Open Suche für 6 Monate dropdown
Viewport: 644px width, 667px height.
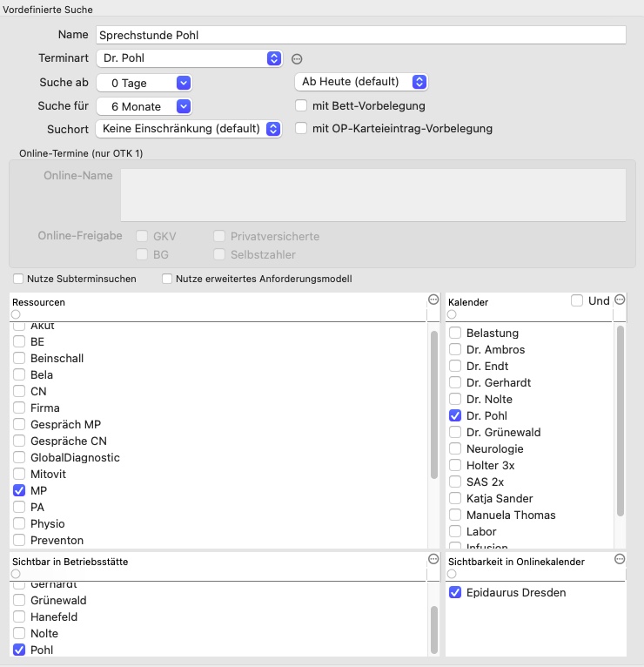pos(144,106)
